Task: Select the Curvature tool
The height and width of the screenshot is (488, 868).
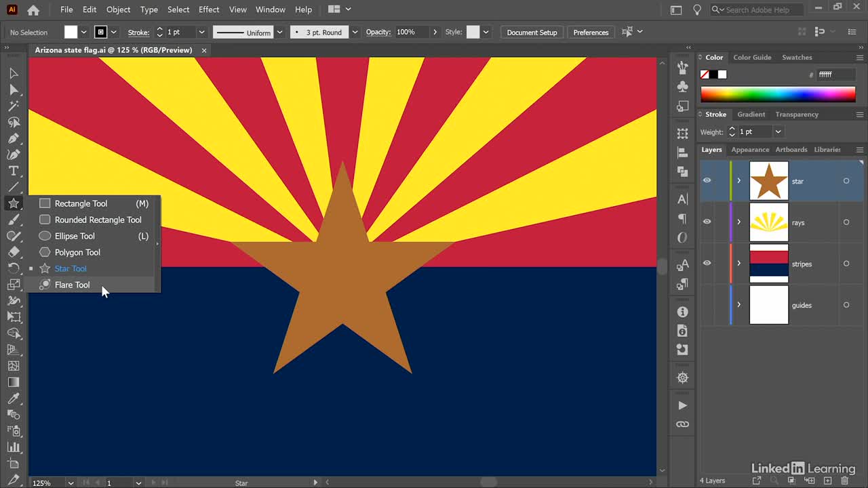Action: point(14,155)
